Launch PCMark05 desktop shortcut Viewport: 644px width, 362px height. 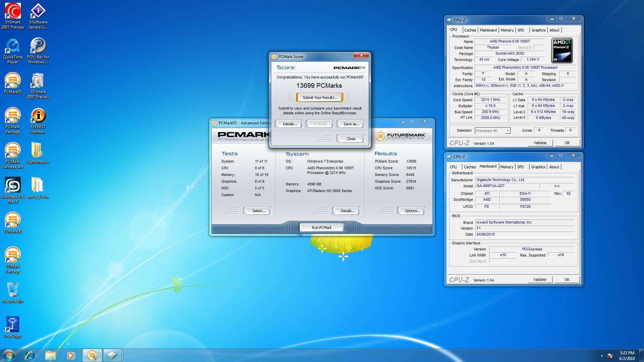(x=12, y=83)
